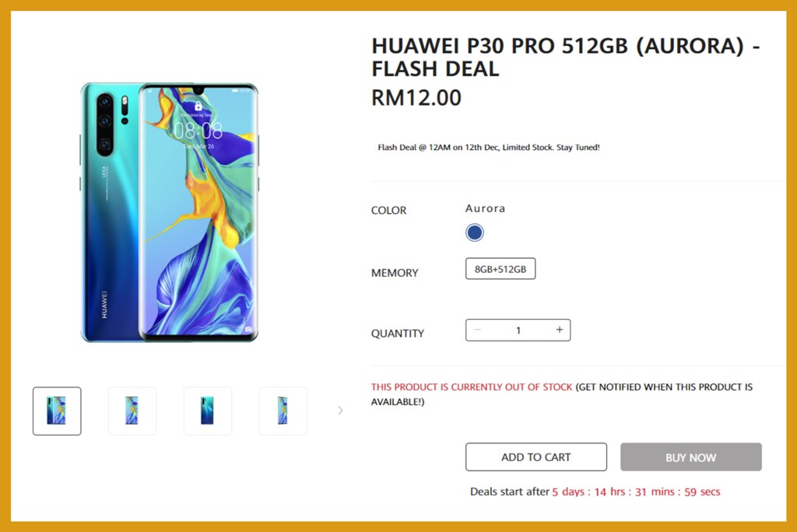Select the fourth product thumbnail
This screenshot has width=797, height=532.
283,411
